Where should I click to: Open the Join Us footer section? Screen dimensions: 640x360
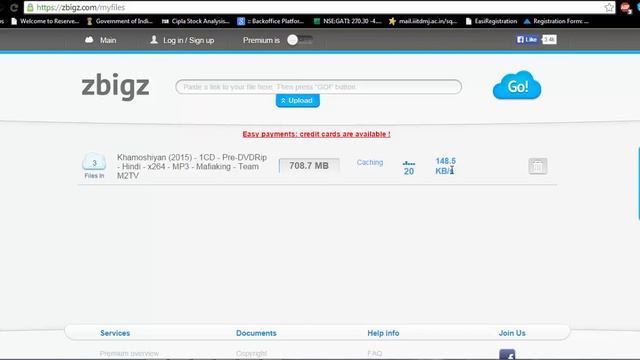pyautogui.click(x=512, y=333)
